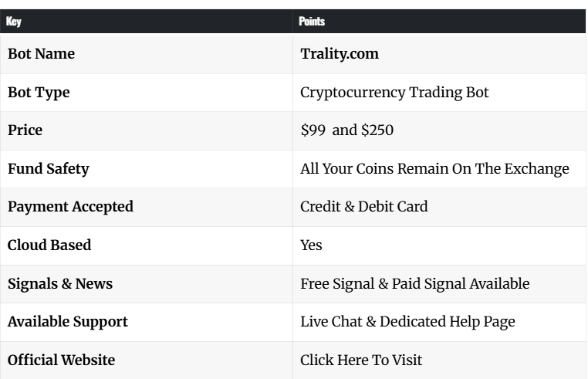Select the "Bot Name" row label
588x379 pixels.
41,55
